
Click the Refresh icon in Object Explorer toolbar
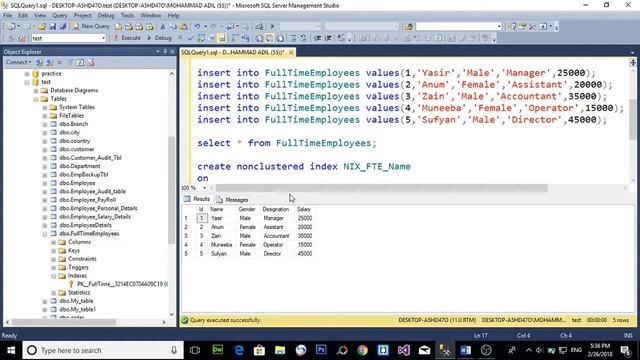click(x=80, y=62)
